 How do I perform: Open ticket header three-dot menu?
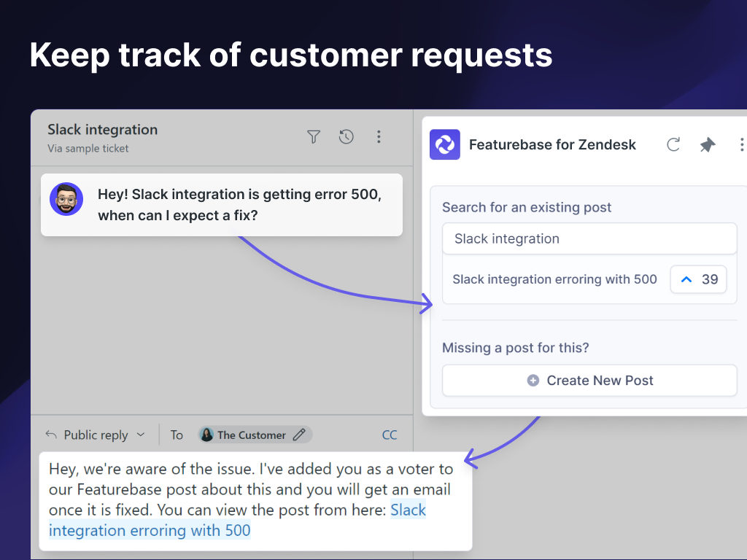click(x=379, y=136)
